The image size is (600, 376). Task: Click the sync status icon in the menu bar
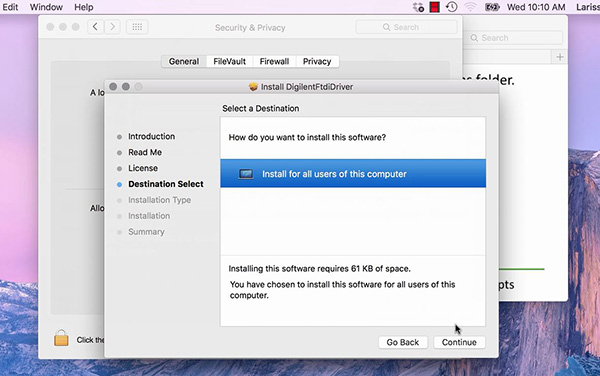(418, 7)
